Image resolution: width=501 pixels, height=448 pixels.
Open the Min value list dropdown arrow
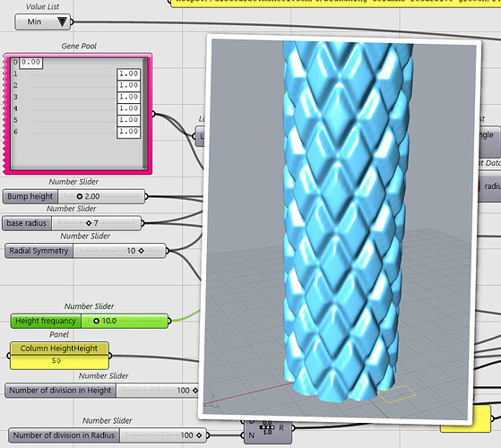click(x=62, y=22)
